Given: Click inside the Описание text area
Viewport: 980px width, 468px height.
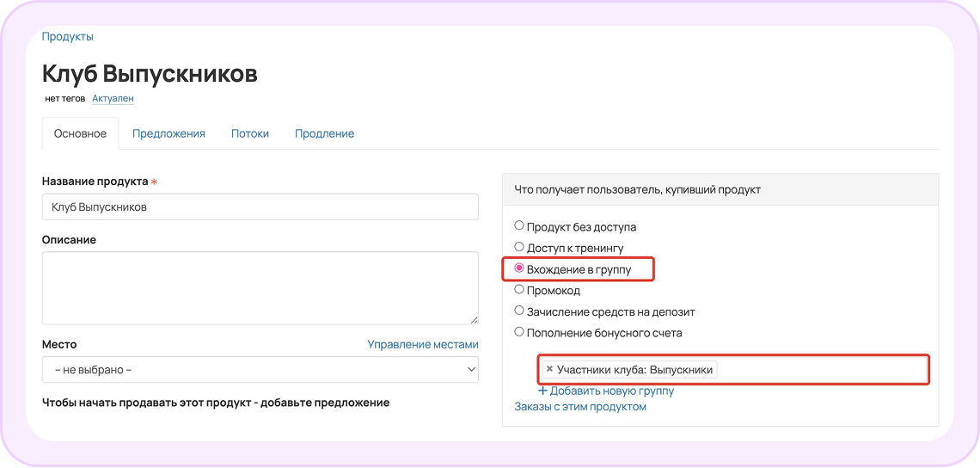Looking at the screenshot, I should click(260, 288).
